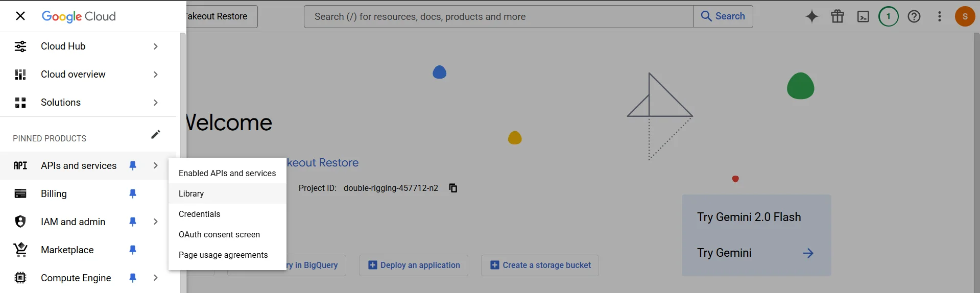Click the API icon for APIs and services
The height and width of the screenshot is (293, 980).
(20, 165)
